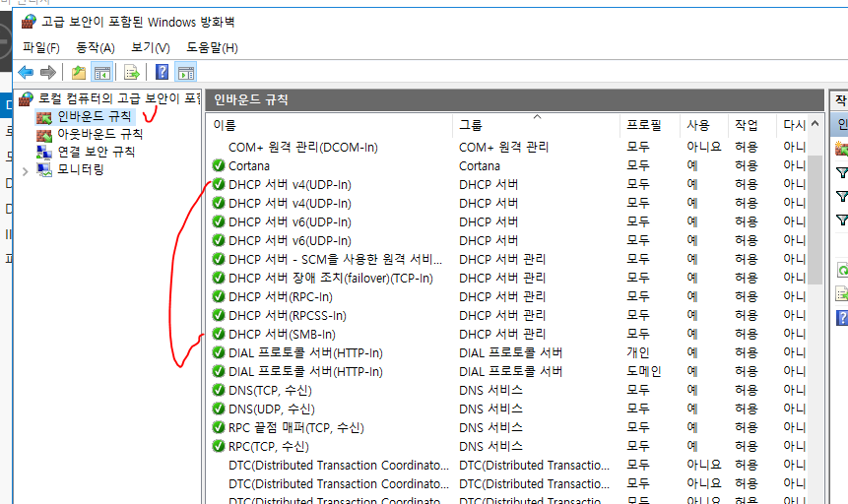The image size is (848, 504).
Task: Click the green check icon of the DHCP SCM rule
Action: [219, 259]
